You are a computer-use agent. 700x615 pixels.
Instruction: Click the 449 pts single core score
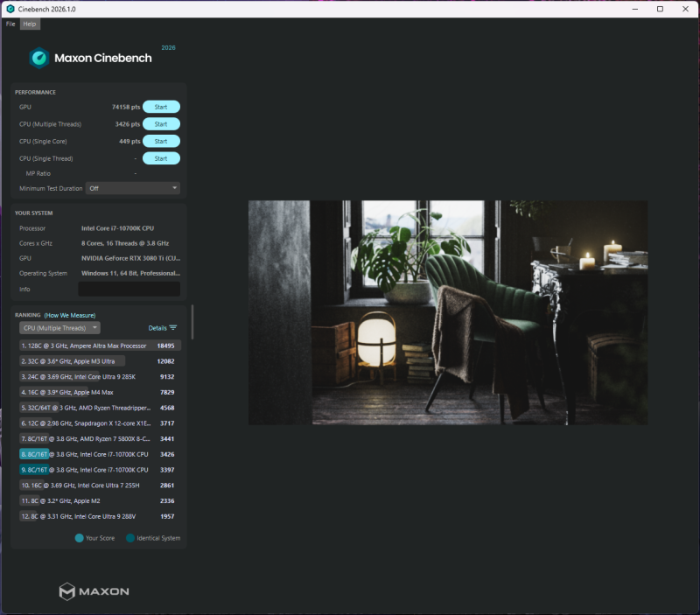tap(129, 142)
